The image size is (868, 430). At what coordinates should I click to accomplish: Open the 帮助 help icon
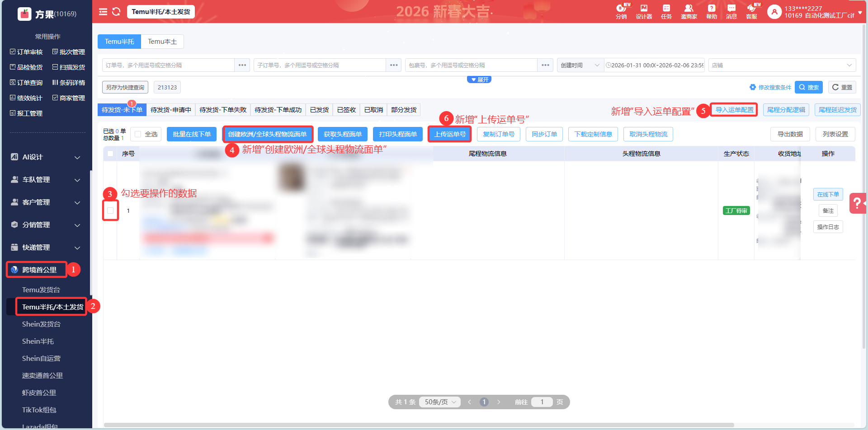coord(712,11)
